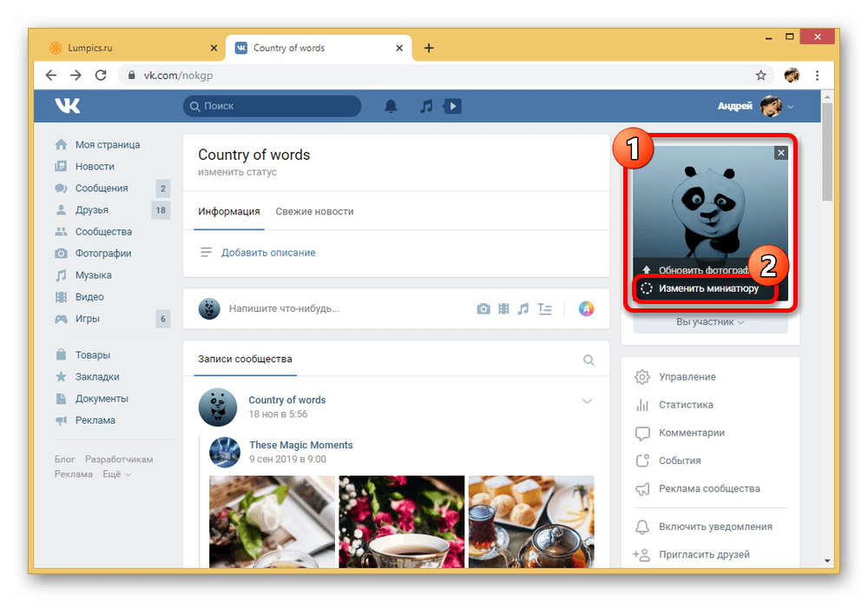This screenshot has width=868, height=602.
Task: Open Сообщения in sidebar
Action: pos(102,189)
